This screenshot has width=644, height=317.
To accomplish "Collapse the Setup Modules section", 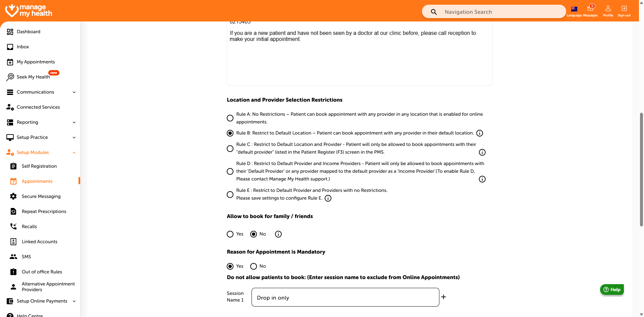I will click(x=74, y=153).
